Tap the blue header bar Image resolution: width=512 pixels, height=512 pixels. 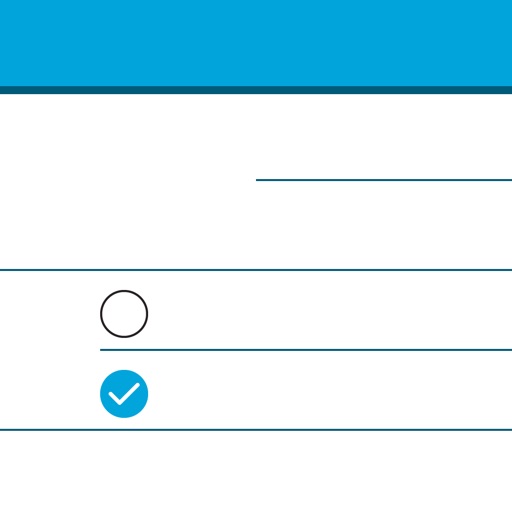256,43
